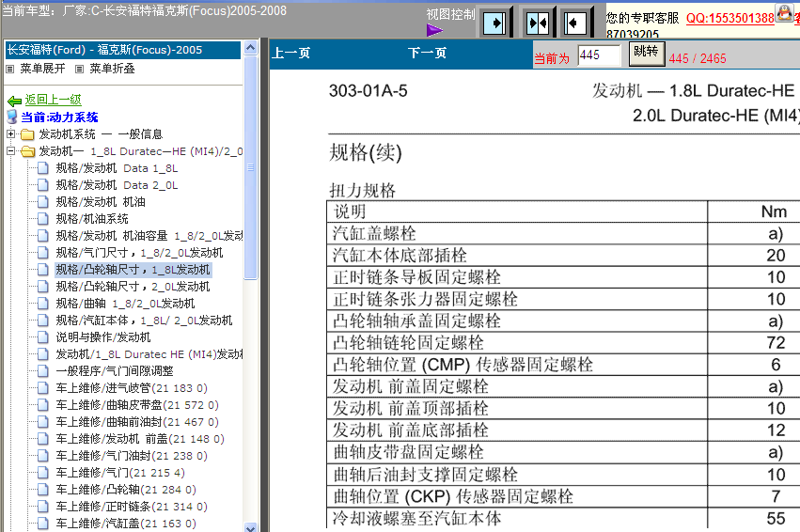This screenshot has height=532, width=800.
Task: Click document icon beside 规格/发动机 Data 1_8L
Action: pyautogui.click(x=43, y=168)
